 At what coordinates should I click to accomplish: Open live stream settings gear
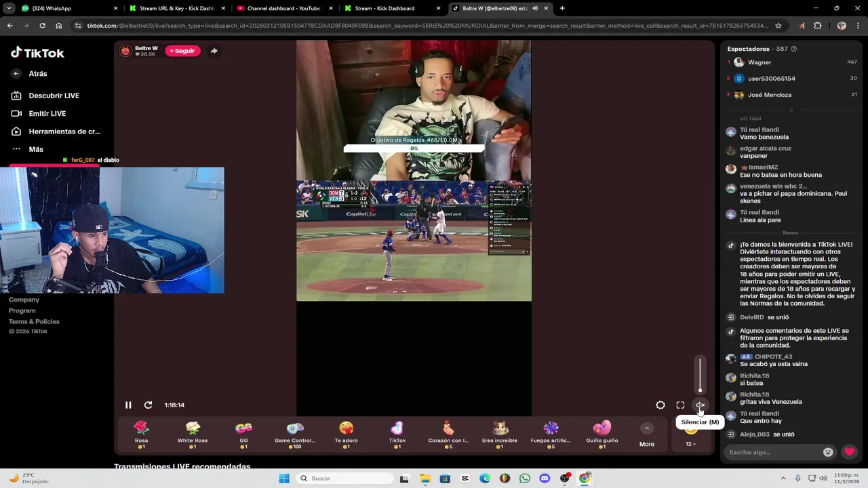pos(660,405)
